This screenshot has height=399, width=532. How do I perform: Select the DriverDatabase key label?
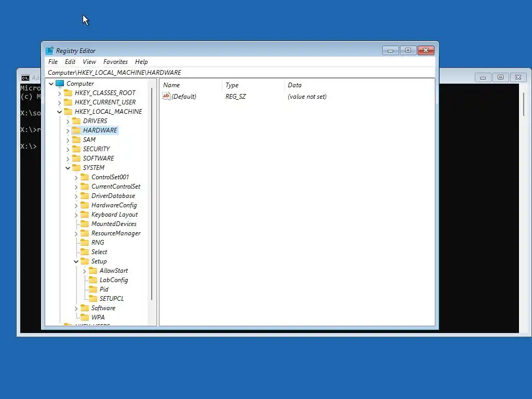[x=113, y=196]
